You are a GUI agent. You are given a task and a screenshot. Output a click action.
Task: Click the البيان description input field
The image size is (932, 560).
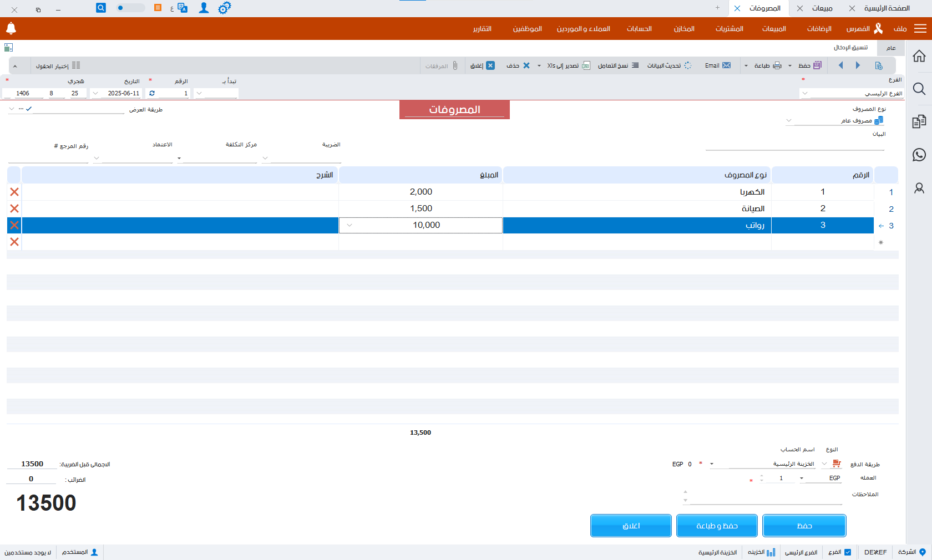click(794, 145)
